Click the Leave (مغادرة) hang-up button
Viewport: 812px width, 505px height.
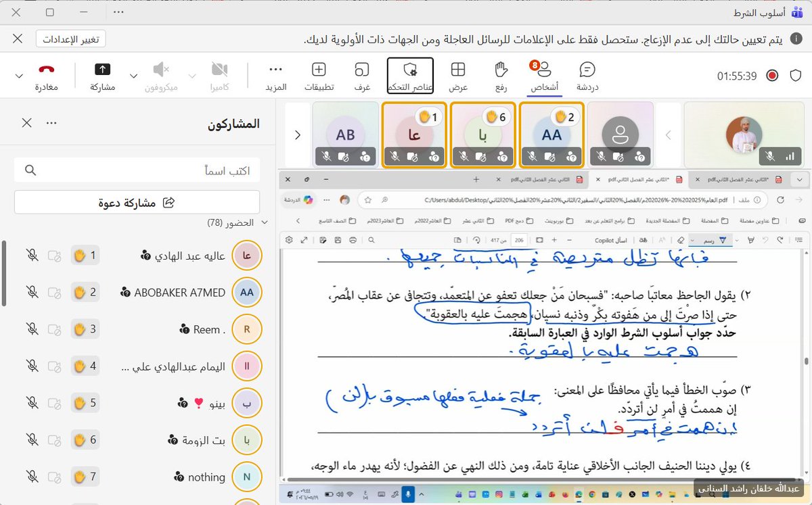click(x=46, y=75)
